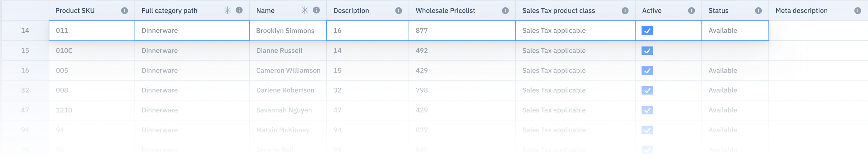Open the Meta description info icon
Viewport: 868px width, 162px height.
pyautogui.click(x=858, y=11)
